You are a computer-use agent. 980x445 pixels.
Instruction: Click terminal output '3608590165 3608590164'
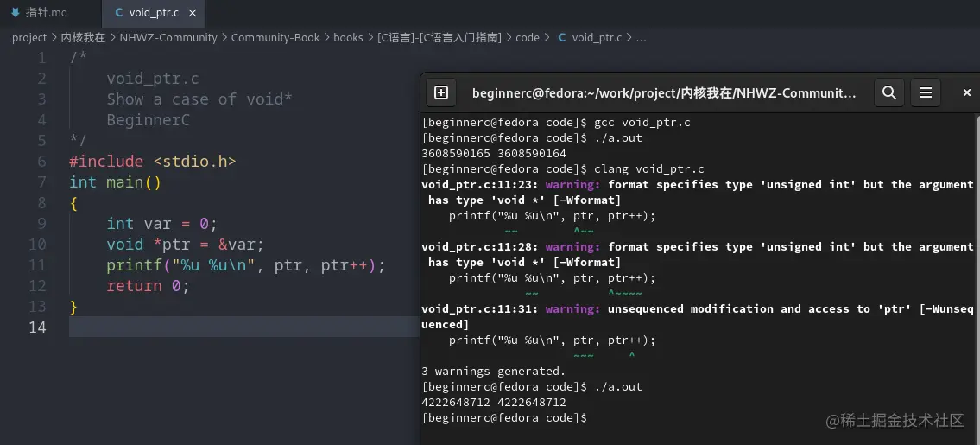(x=494, y=153)
